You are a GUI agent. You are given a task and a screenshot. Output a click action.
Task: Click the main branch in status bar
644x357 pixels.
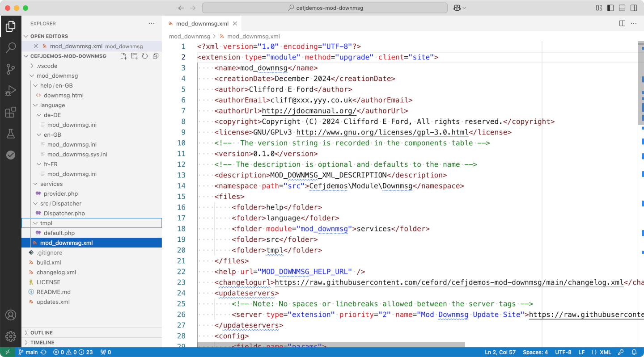point(28,352)
